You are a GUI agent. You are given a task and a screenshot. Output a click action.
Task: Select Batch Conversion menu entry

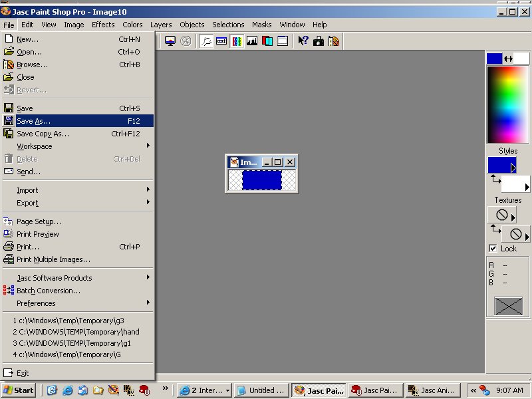coord(49,291)
